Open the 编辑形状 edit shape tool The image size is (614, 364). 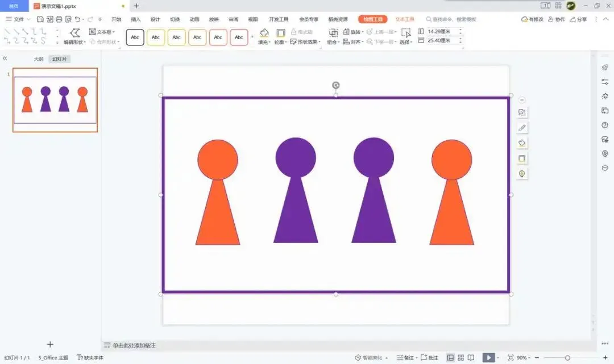point(74,36)
